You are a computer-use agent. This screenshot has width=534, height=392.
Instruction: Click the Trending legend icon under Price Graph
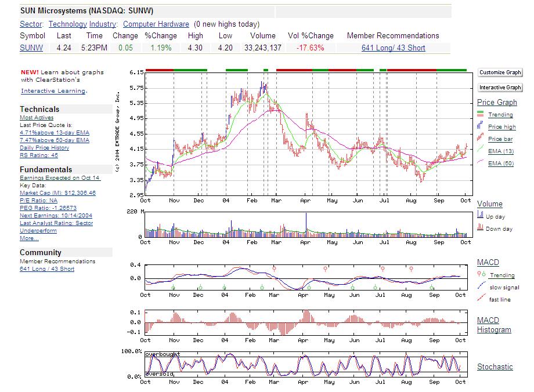[x=481, y=114]
